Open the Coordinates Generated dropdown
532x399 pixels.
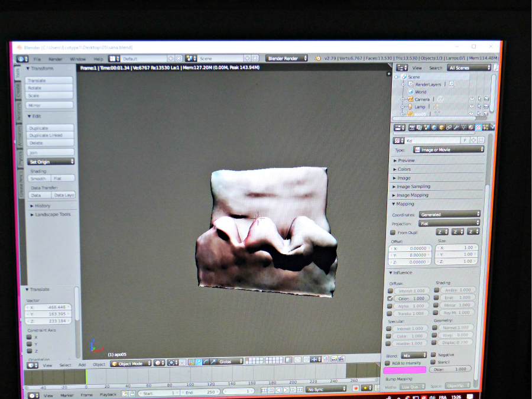(449, 214)
